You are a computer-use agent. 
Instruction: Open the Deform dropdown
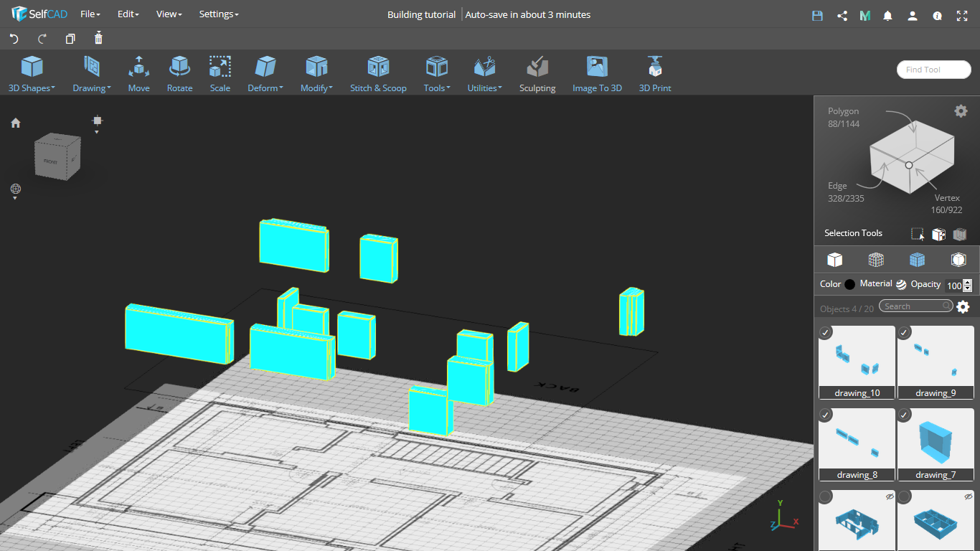point(265,74)
